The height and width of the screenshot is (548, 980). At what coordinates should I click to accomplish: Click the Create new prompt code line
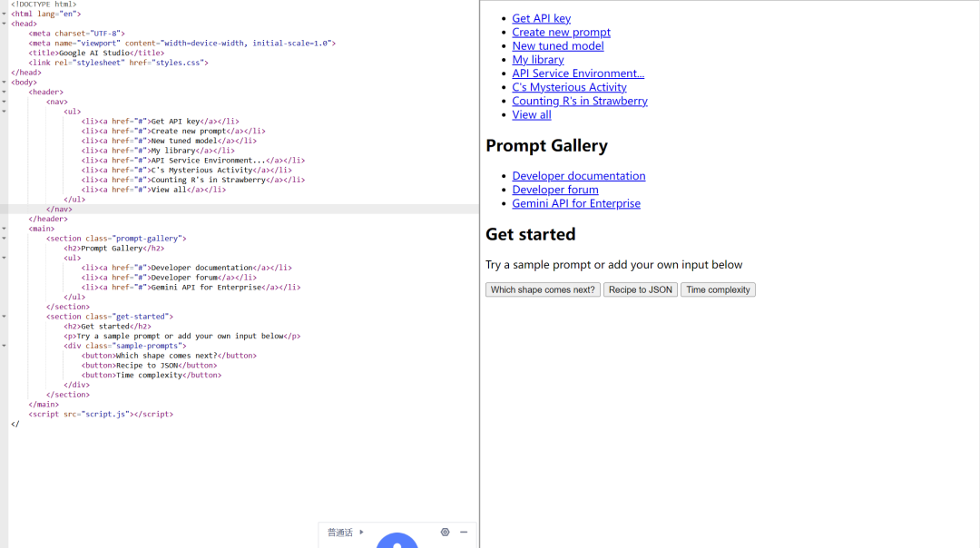tap(173, 132)
